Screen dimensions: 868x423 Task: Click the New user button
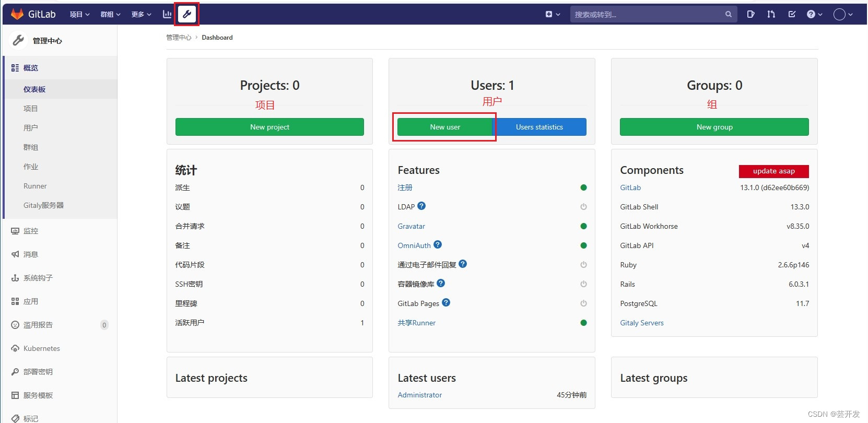[445, 127]
